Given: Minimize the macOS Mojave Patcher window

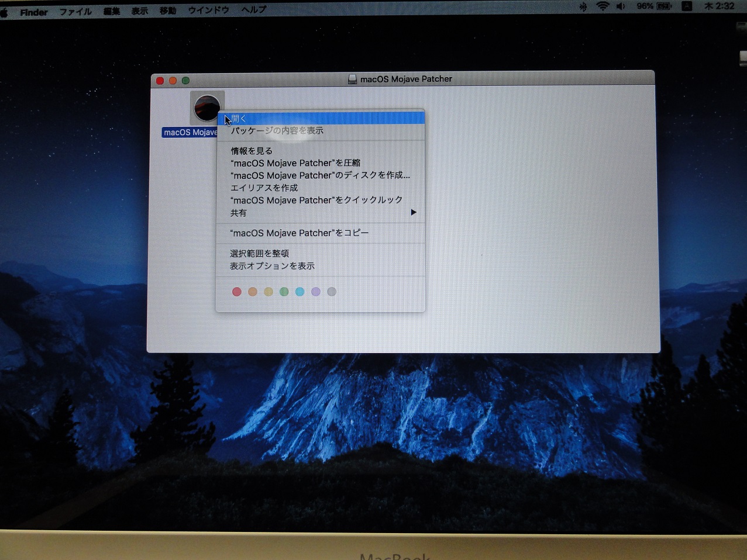Looking at the screenshot, I should point(173,81).
